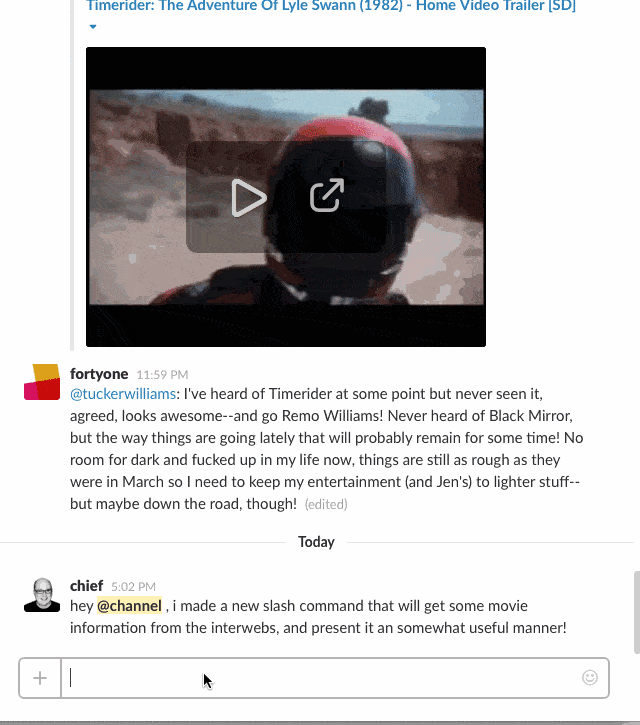Select the fortyone username
Viewport: 640px width, 725px height.
tap(99, 374)
